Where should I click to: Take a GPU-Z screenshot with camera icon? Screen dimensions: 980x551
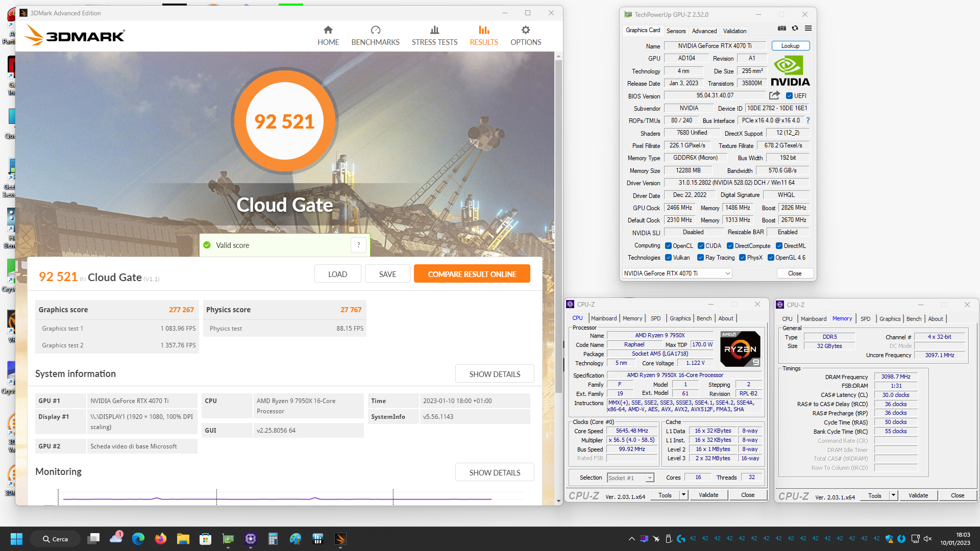coord(781,29)
